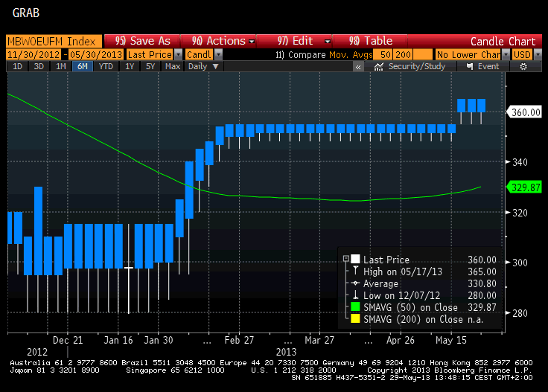
Task: Collapse the Last Price legend tree
Action: pyautogui.click(x=345, y=259)
